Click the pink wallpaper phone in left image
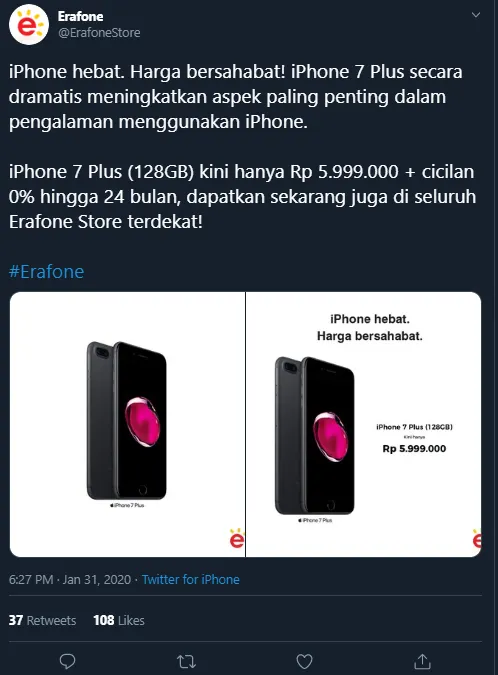This screenshot has height=675, width=498. coord(127,421)
